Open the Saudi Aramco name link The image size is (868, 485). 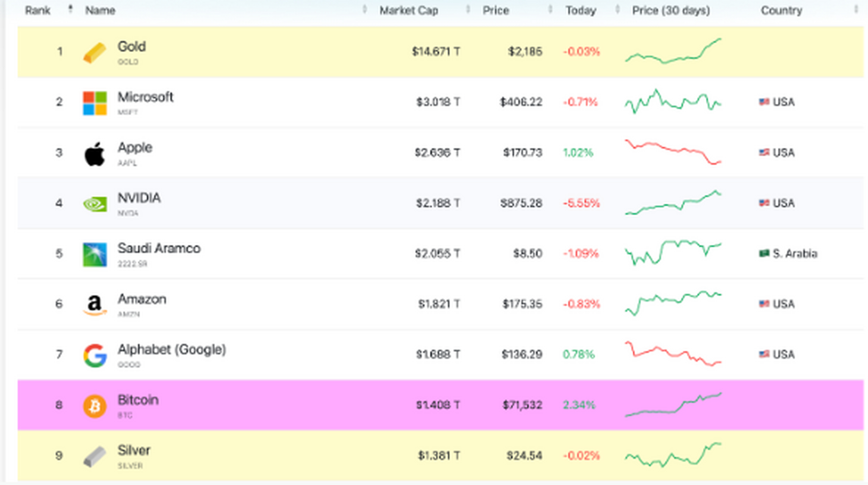[x=159, y=249]
